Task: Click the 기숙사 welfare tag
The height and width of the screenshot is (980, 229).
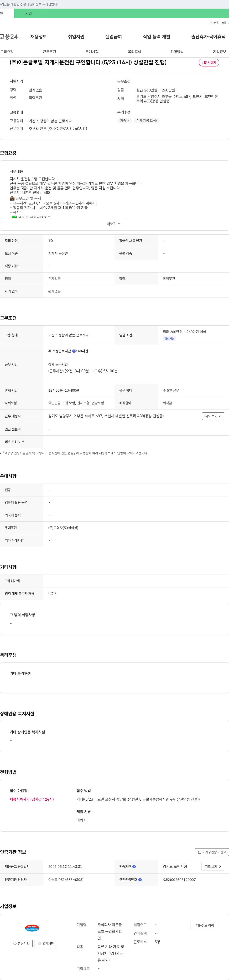Action: pyautogui.click(x=125, y=121)
